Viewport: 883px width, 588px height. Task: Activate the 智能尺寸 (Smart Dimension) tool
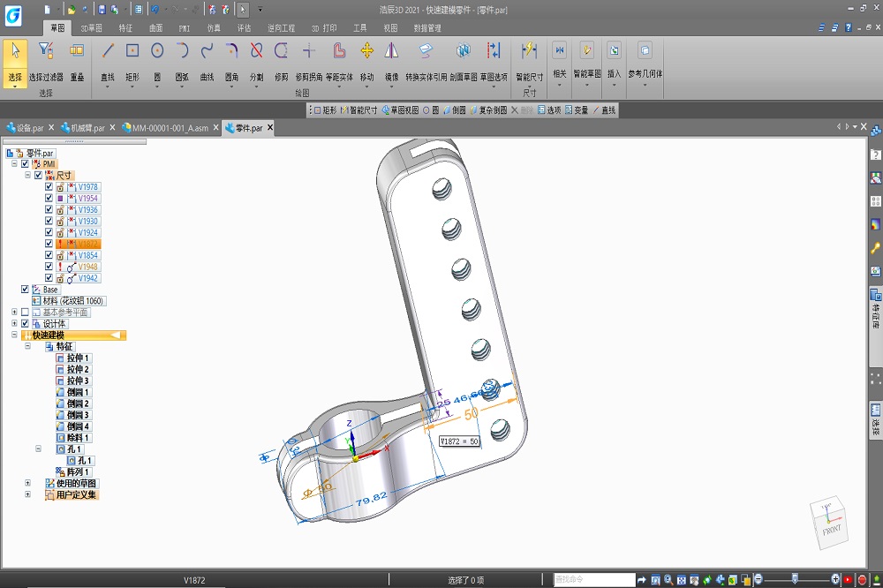(529, 51)
